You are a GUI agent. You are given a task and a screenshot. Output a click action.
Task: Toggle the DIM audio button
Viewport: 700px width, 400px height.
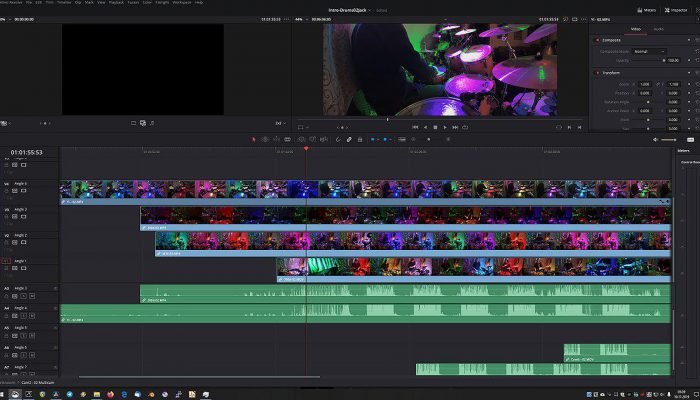coord(691,140)
